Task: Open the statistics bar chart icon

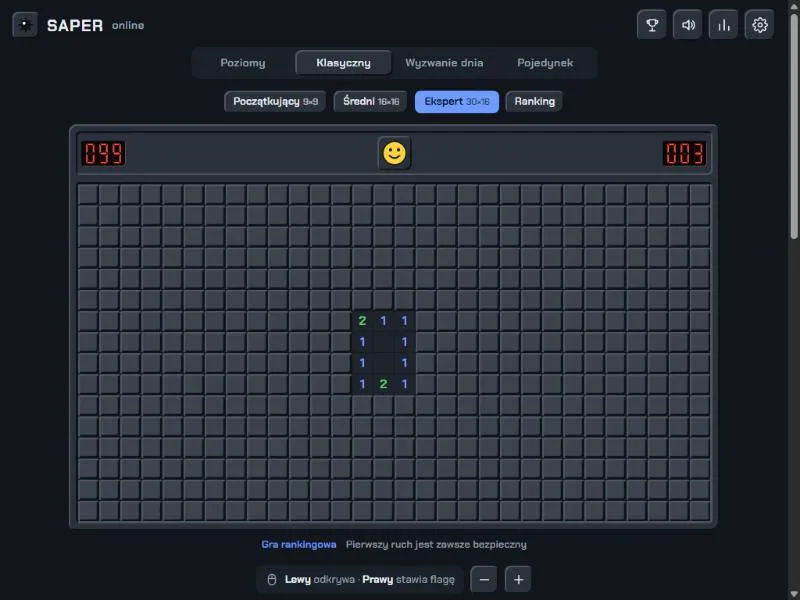Action: tap(723, 24)
